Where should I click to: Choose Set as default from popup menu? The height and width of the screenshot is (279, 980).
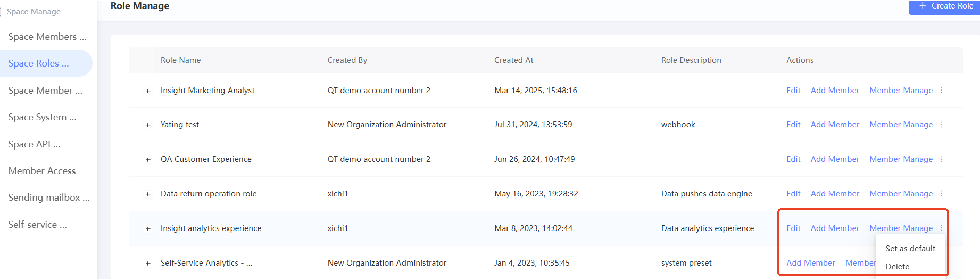910,249
